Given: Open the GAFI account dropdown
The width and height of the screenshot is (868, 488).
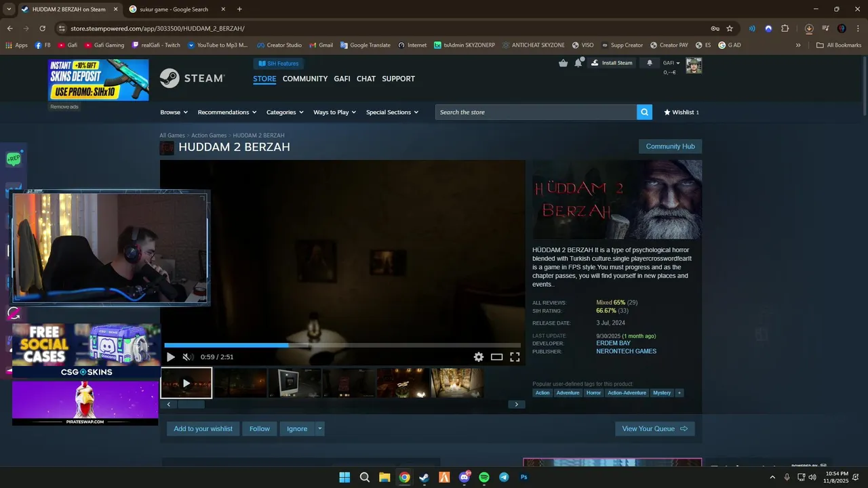Looking at the screenshot, I should pyautogui.click(x=671, y=63).
